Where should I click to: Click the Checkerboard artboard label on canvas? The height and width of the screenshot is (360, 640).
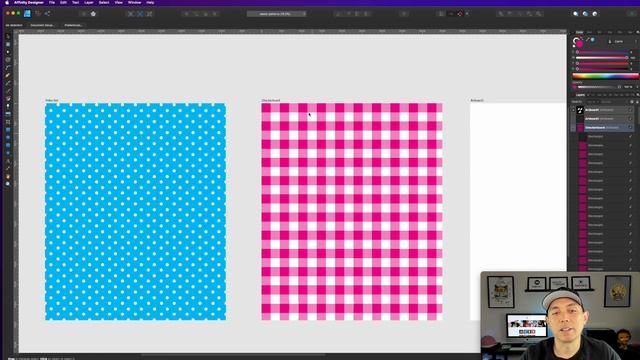click(271, 100)
